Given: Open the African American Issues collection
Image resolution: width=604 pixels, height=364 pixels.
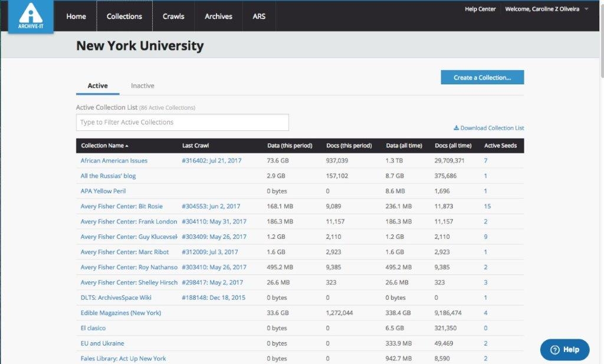Looking at the screenshot, I should [114, 160].
